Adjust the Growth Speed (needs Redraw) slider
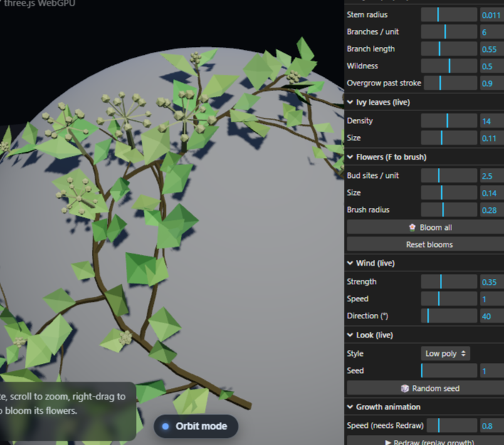This screenshot has height=445, width=504. [x=452, y=425]
